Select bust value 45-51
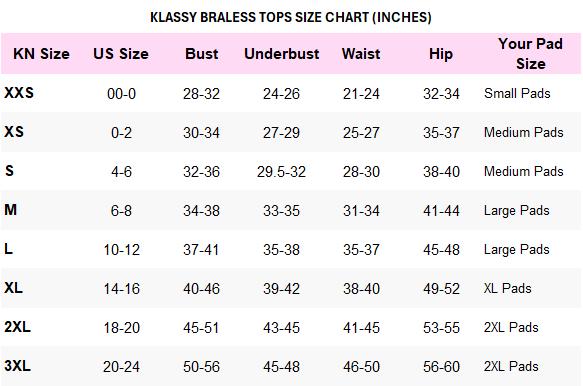The image size is (583, 386). click(201, 328)
